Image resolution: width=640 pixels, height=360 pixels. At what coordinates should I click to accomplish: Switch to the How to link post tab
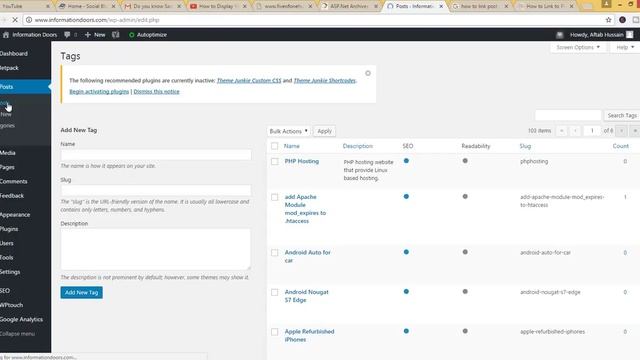(480, 6)
